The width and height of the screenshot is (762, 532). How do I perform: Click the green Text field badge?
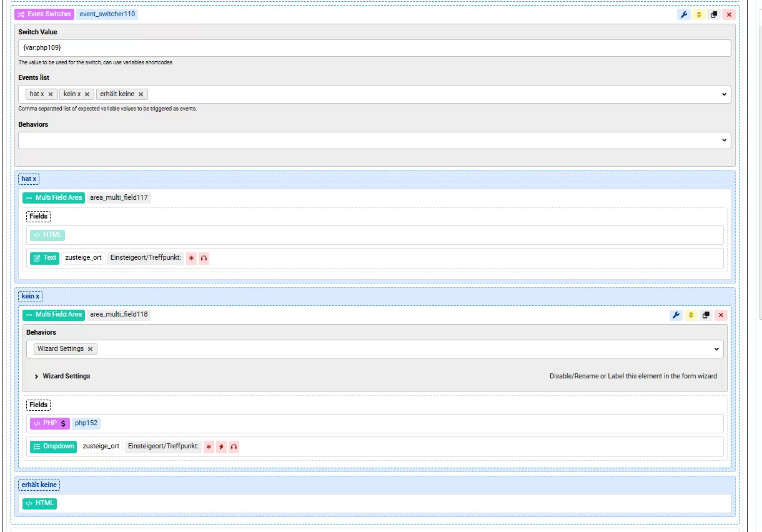point(45,257)
